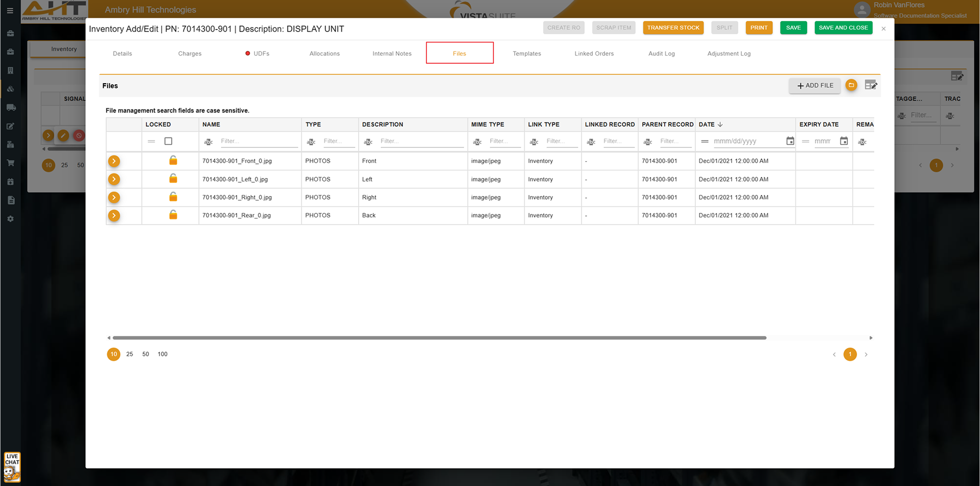Viewport: 980px width, 486px height.
Task: Click the lock icon for 7014300-901_Front_0.jpg
Action: pyautogui.click(x=173, y=161)
